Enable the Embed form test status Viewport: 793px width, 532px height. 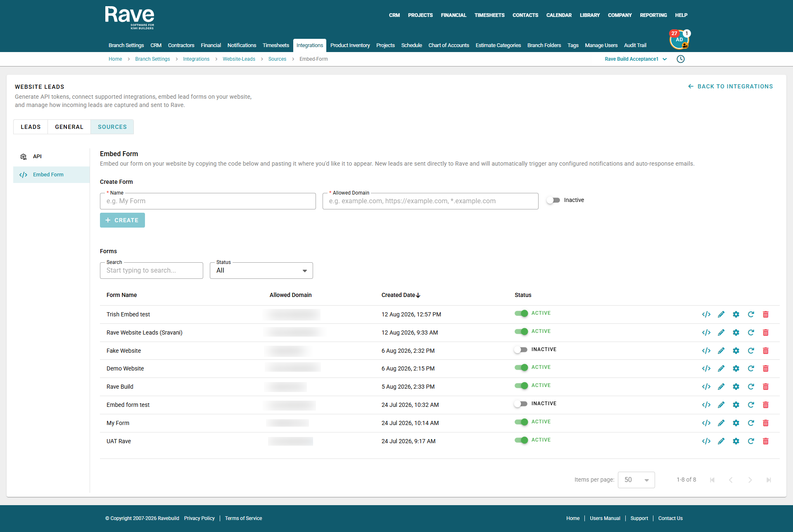(521, 404)
